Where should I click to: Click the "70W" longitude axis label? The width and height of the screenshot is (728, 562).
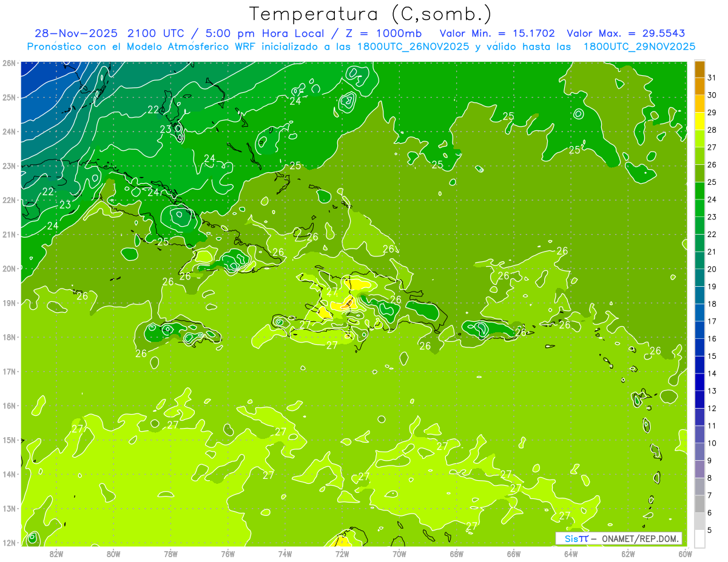pyautogui.click(x=399, y=554)
